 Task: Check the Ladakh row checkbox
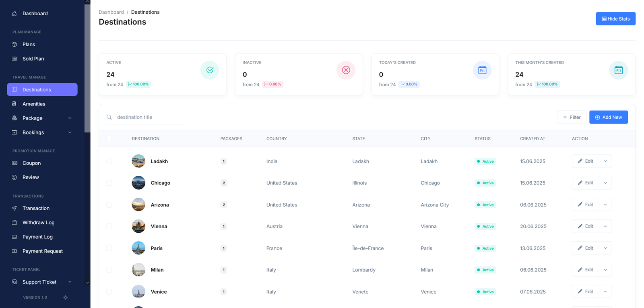(109, 161)
